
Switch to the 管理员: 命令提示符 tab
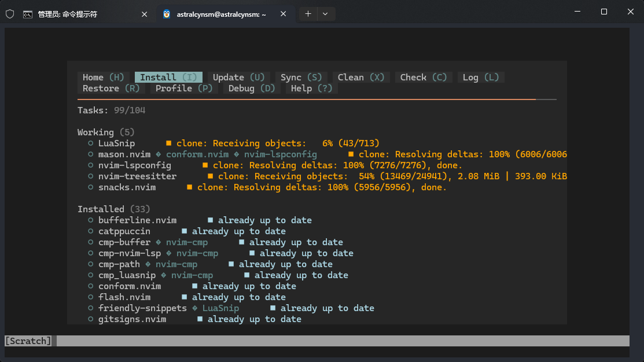click(81, 14)
